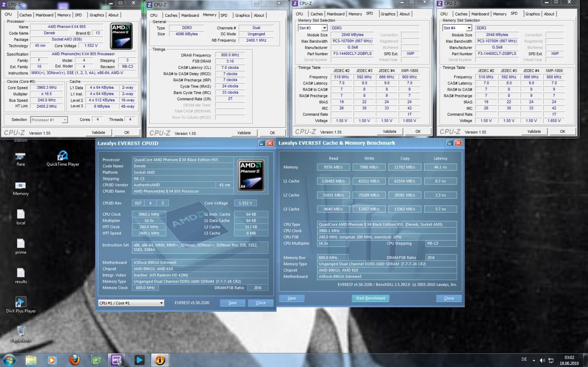Open Firefox from the taskbar
The width and height of the screenshot is (588, 367).
click(74, 360)
